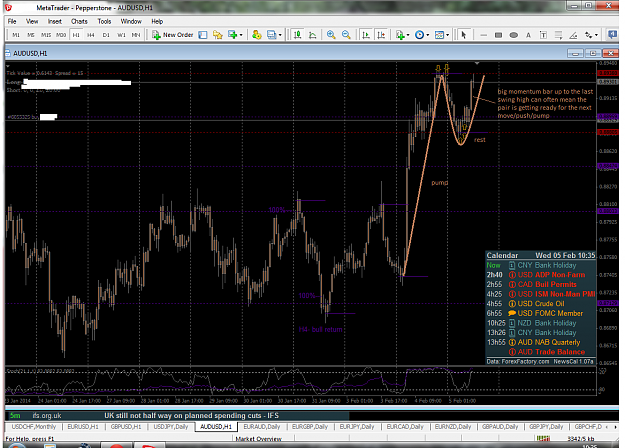Expand the templates dropdown arrow

(448, 35)
